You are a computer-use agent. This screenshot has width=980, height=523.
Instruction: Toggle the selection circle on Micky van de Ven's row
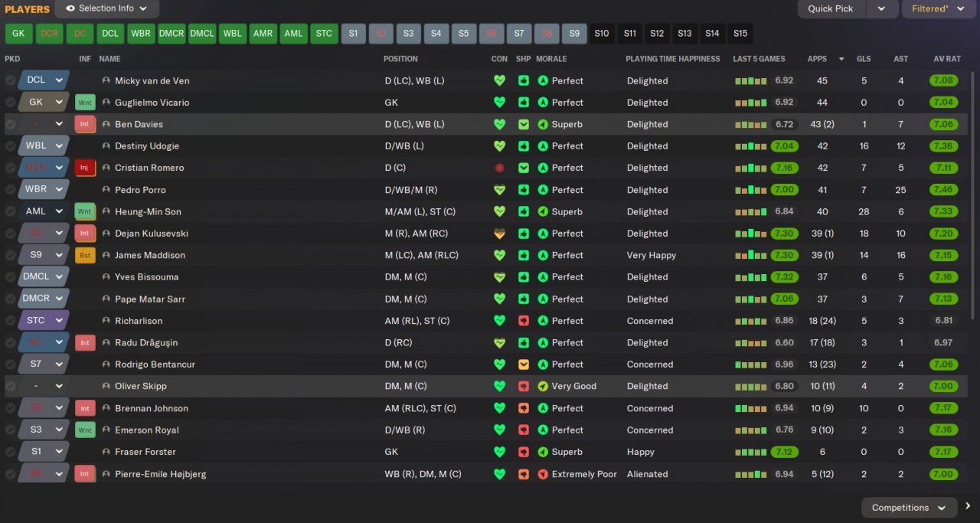point(10,80)
